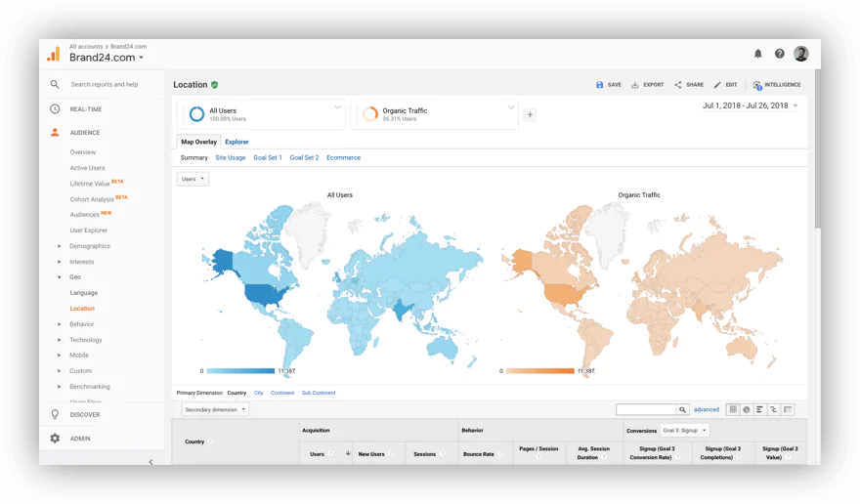The height and width of the screenshot is (504, 860).
Task: Open the Intelligence panel
Action: [x=776, y=84]
